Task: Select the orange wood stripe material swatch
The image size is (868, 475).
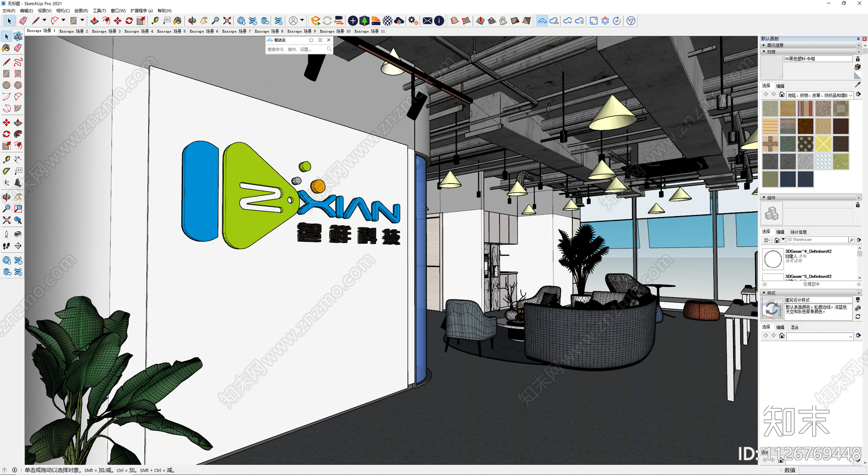Action: pyautogui.click(x=770, y=126)
